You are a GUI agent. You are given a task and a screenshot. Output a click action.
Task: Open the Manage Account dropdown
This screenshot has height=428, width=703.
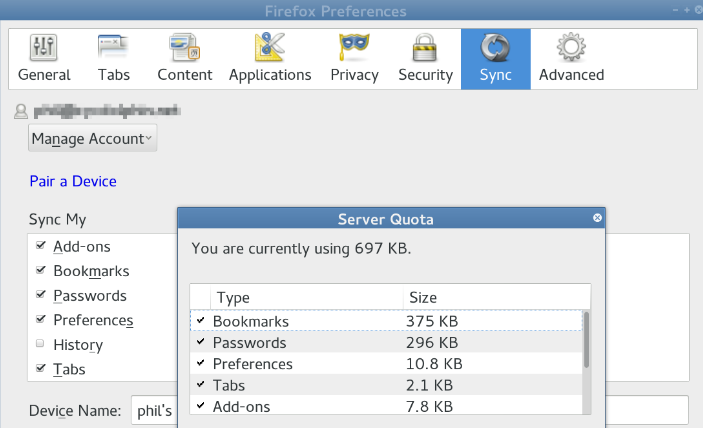click(92, 138)
